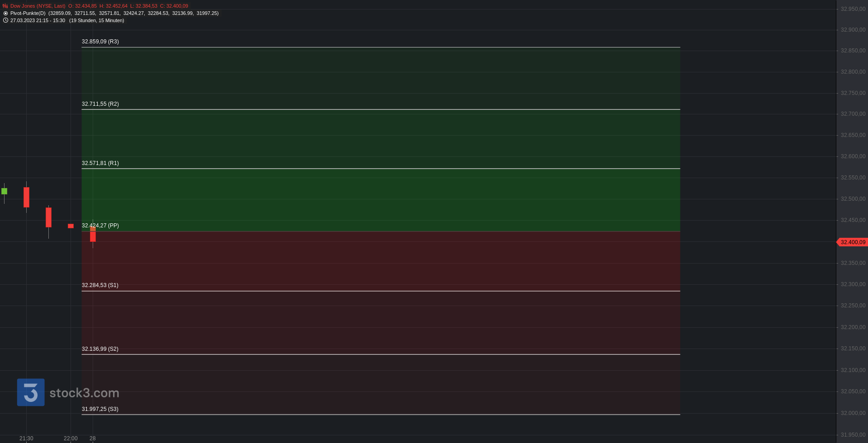Click the stock3 logo square

point(31,392)
